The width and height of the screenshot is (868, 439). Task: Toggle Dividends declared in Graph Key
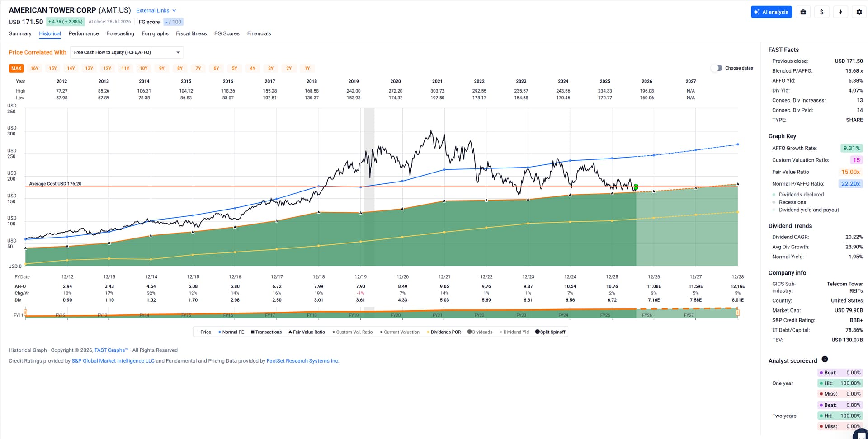(x=798, y=195)
